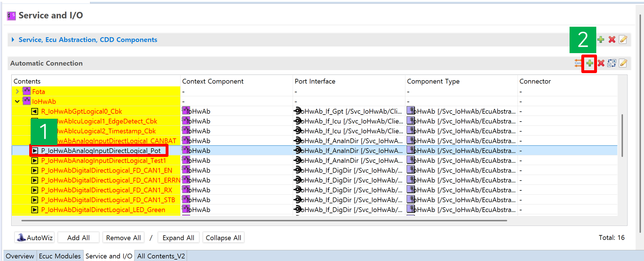The image size is (644, 261).
Task: Click the Collapse All button
Action: click(223, 238)
